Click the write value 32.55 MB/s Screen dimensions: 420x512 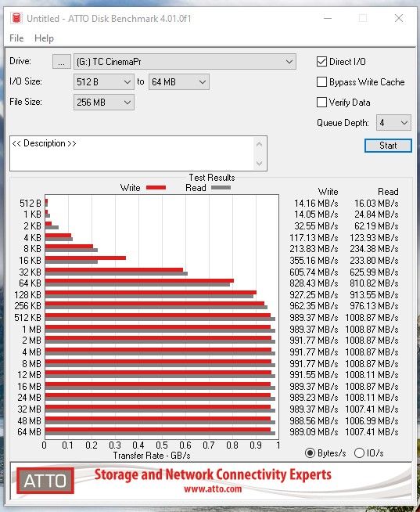(x=316, y=226)
